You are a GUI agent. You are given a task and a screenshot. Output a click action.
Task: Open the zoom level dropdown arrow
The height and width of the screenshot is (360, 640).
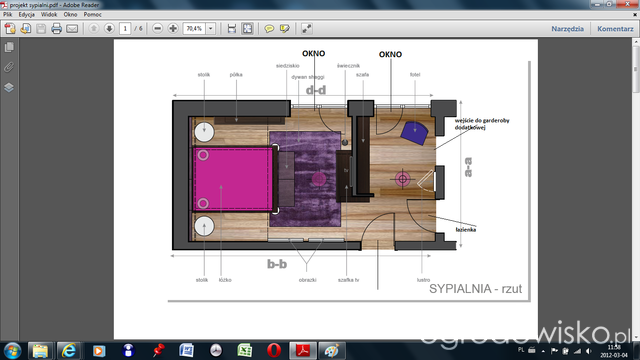click(x=211, y=29)
